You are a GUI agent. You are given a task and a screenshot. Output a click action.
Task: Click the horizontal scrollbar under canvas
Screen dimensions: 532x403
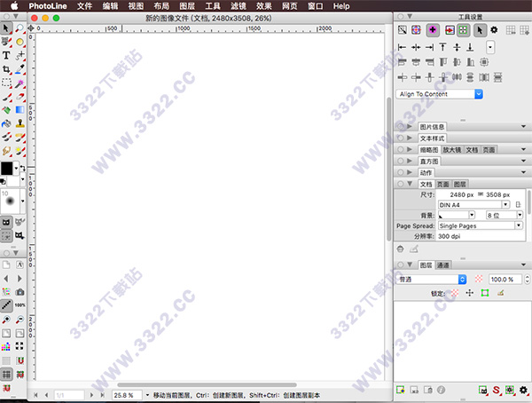[x=207, y=385]
